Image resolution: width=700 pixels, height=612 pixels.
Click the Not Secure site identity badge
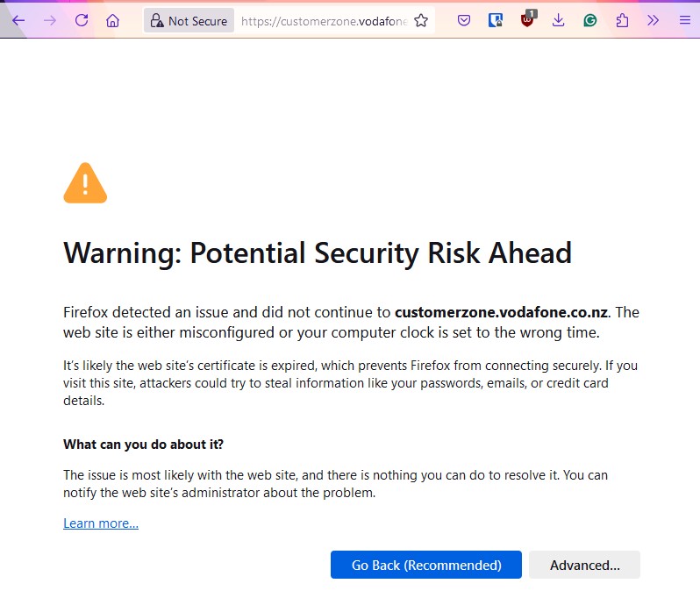189,20
